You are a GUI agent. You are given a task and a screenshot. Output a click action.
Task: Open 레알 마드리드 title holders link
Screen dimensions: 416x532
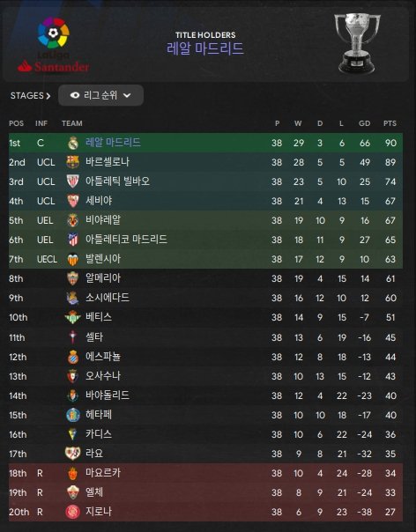pyautogui.click(x=205, y=48)
